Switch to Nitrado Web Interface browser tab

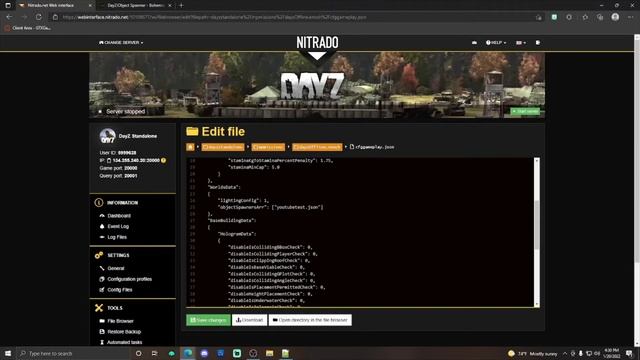[55, 5]
